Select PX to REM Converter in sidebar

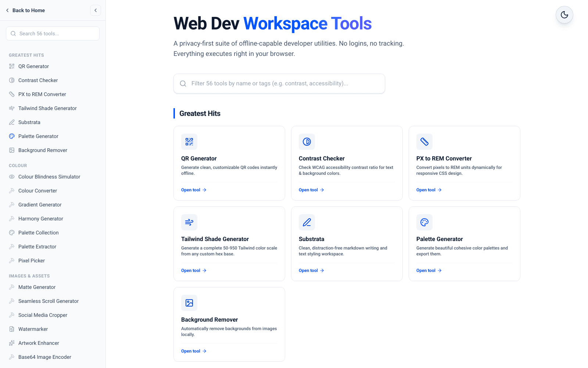coord(53,94)
